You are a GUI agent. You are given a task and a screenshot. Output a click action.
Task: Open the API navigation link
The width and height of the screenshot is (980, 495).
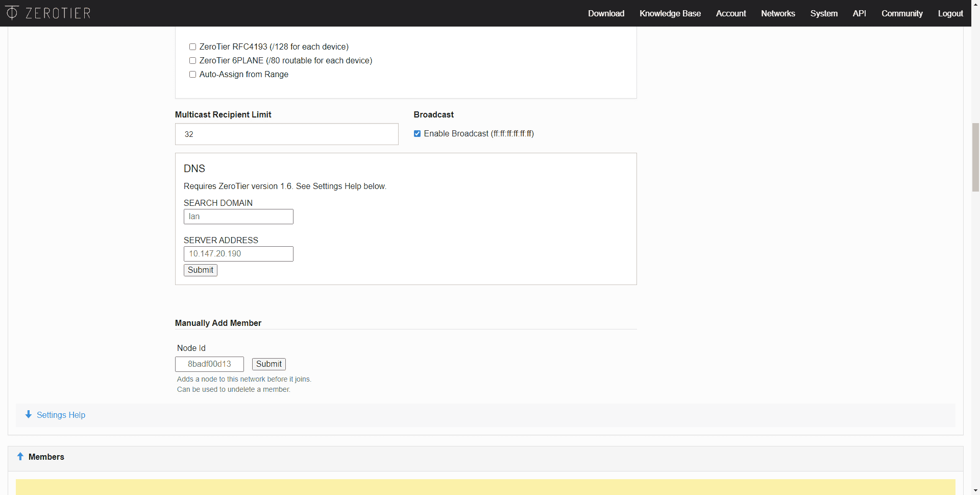coord(860,13)
